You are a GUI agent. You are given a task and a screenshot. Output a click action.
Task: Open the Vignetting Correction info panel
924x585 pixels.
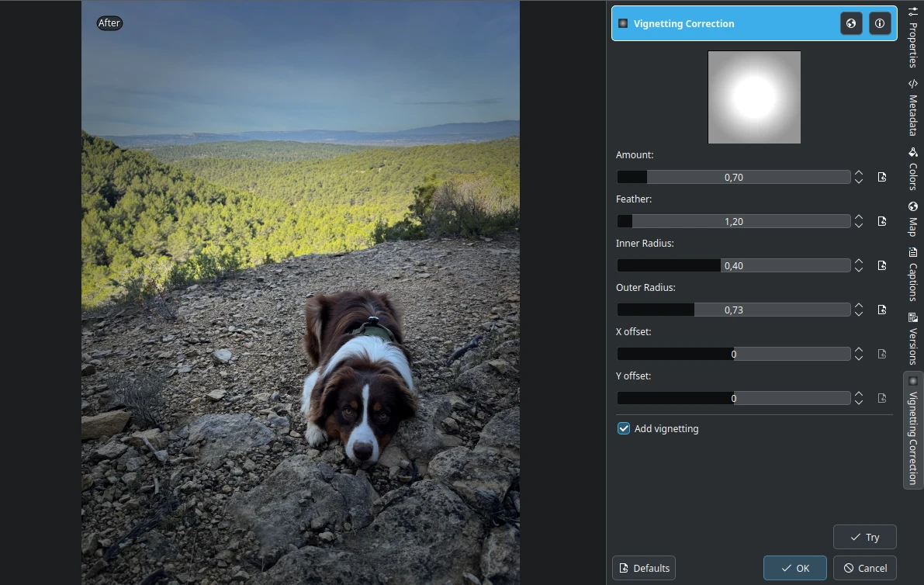(880, 23)
